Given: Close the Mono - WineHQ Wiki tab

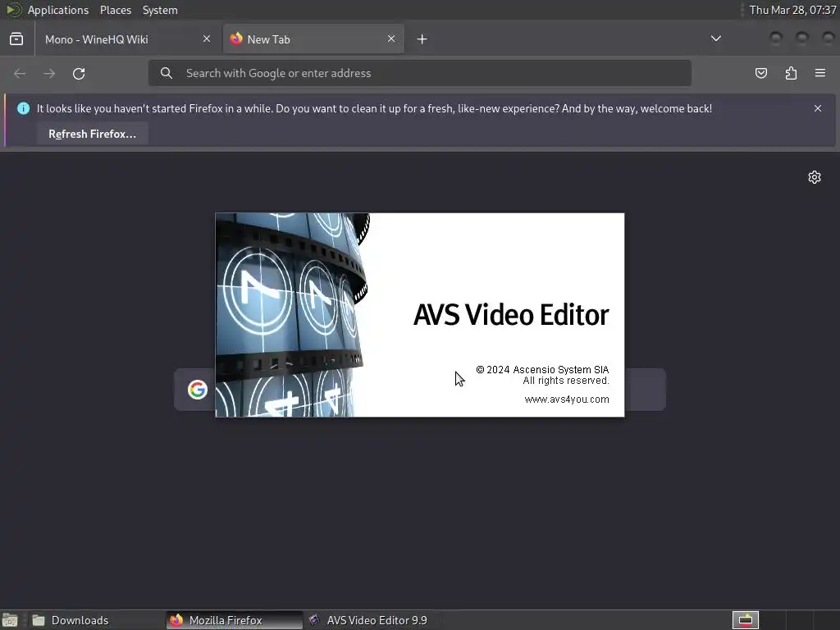Looking at the screenshot, I should pos(207,39).
